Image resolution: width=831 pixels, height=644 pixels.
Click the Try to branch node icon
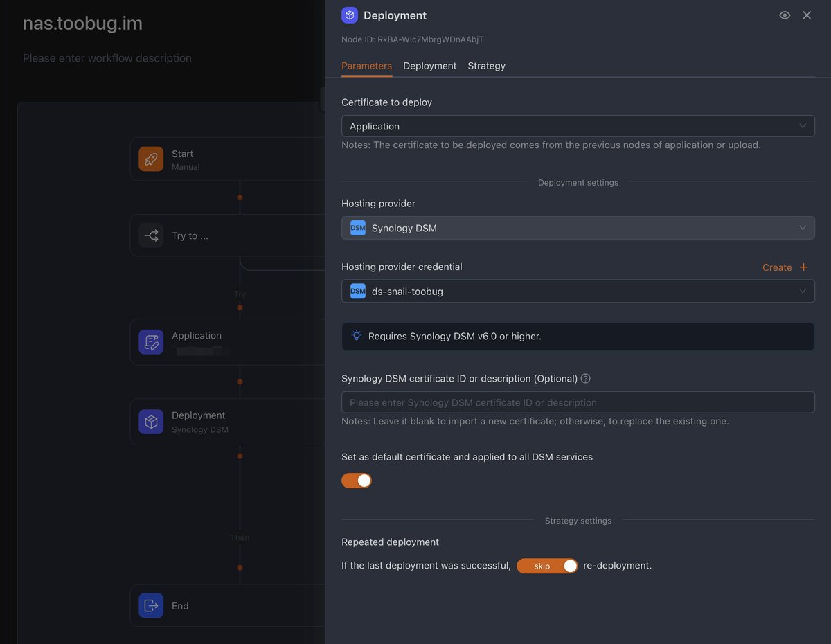click(151, 235)
